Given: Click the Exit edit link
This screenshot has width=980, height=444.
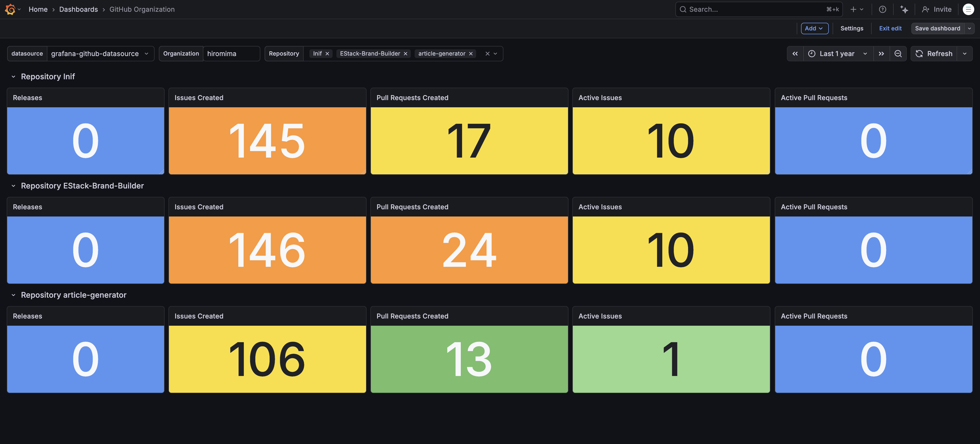Looking at the screenshot, I should coord(890,28).
